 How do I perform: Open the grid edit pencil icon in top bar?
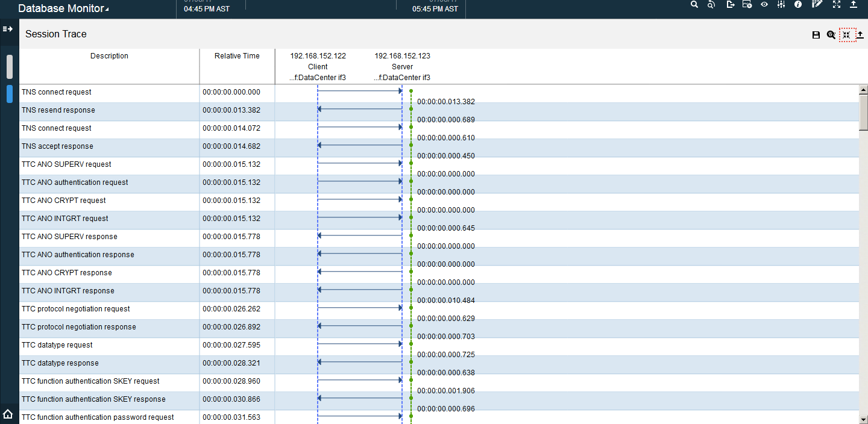[x=817, y=4]
